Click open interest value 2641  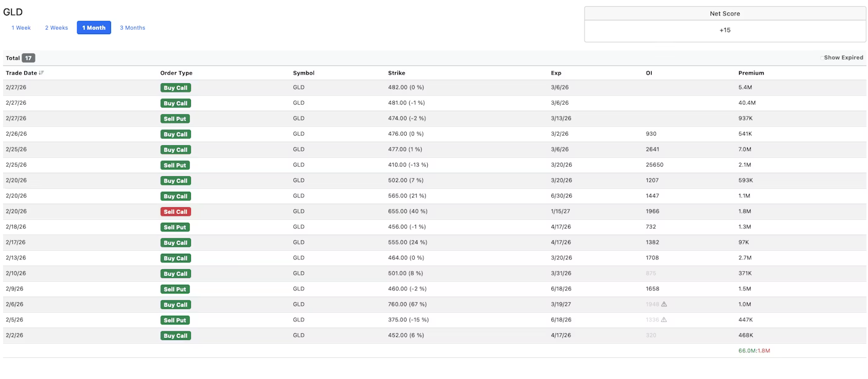[652, 149]
